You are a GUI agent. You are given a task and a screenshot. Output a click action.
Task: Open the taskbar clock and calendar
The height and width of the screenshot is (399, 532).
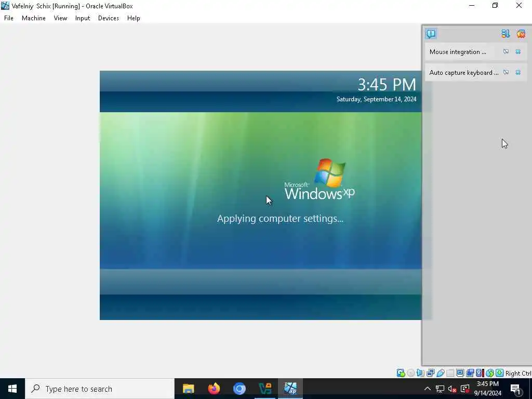487,389
